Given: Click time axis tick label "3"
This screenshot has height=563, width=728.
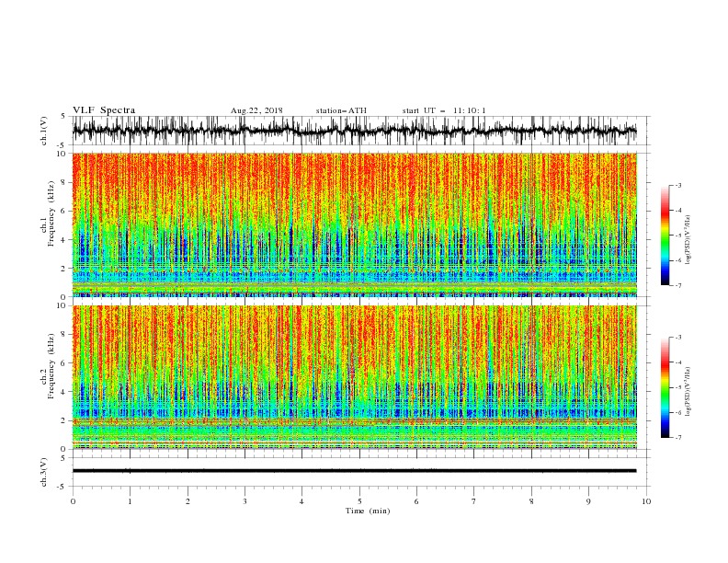Looking at the screenshot, I should pyautogui.click(x=245, y=501).
